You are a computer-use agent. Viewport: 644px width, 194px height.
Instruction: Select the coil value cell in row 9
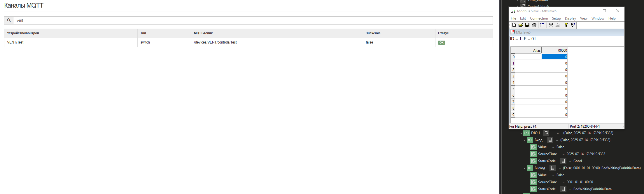(x=554, y=115)
